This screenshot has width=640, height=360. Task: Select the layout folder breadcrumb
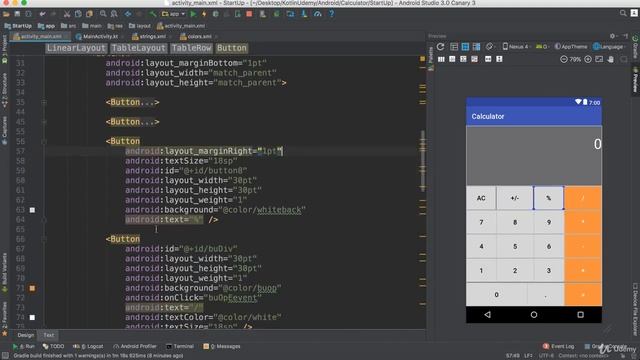click(x=140, y=26)
